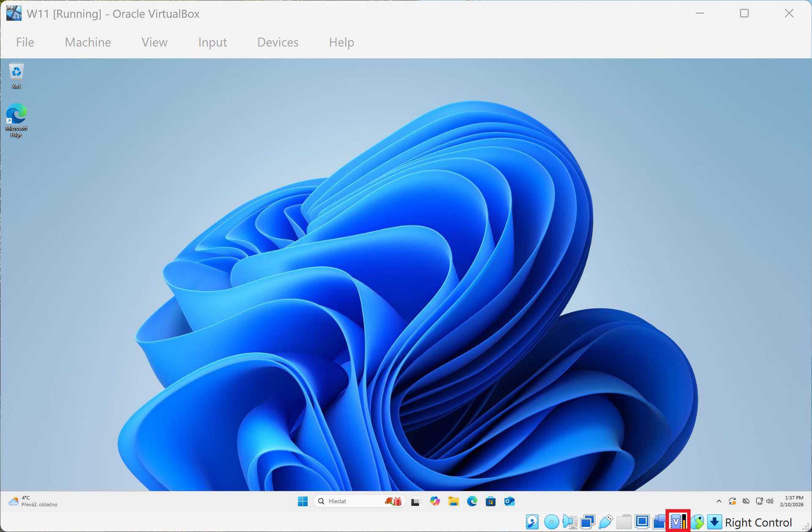Click the mouse integration status icon
The image size is (812, 532).
(697, 522)
